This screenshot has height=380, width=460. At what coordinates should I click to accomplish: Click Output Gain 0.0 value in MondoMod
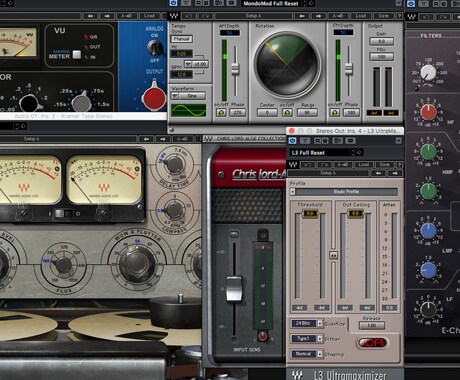pyautogui.click(x=382, y=41)
